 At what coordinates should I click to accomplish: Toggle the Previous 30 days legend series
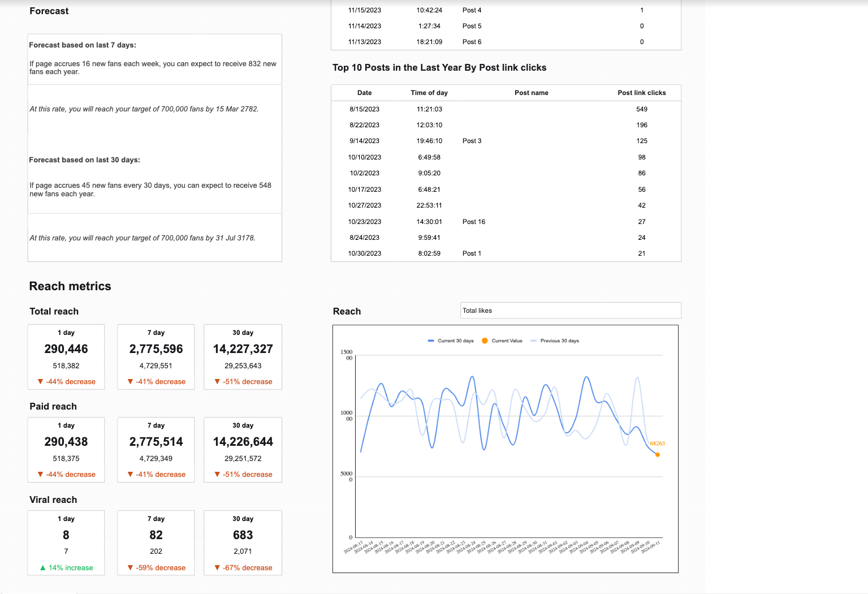click(x=559, y=341)
